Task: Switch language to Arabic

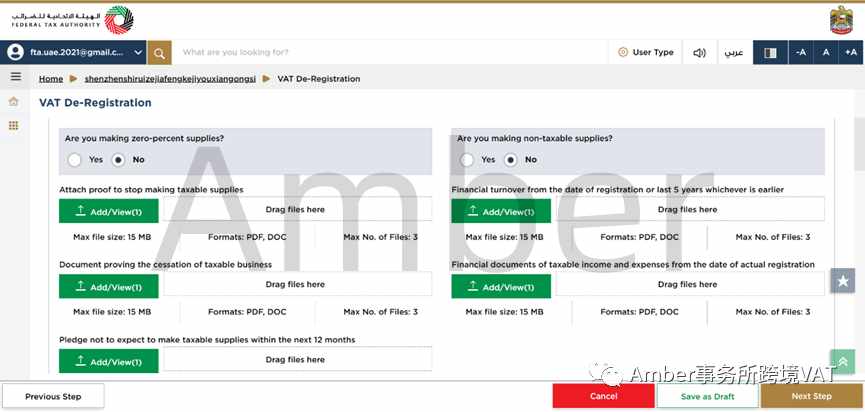Action: click(x=734, y=53)
